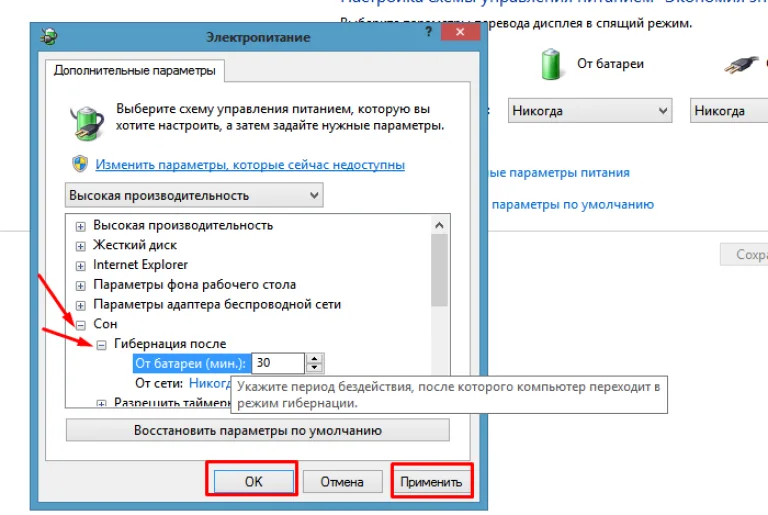The width and height of the screenshot is (768, 515).
Task: Open the От батареи Никогда dropdown in background window
Action: point(590,111)
